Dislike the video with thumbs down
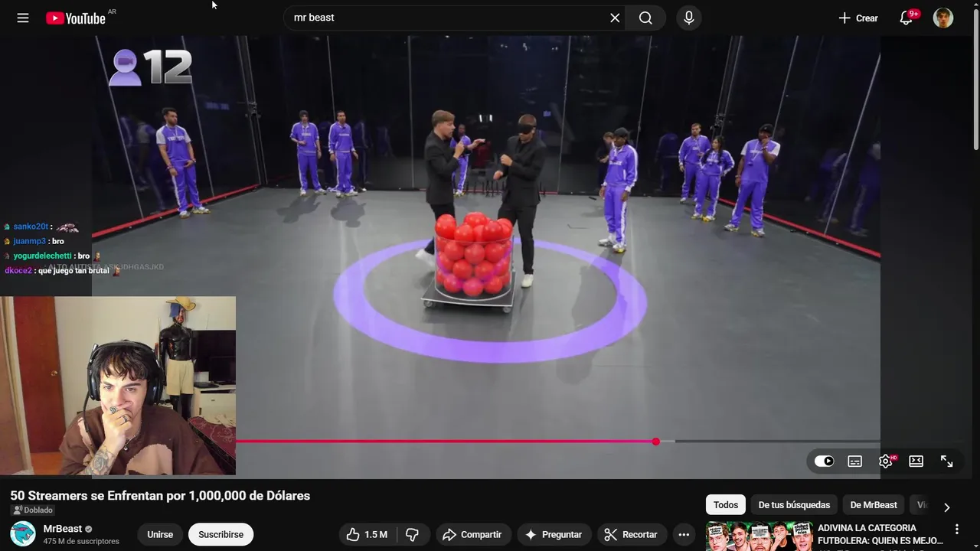The width and height of the screenshot is (980, 551). point(413,534)
